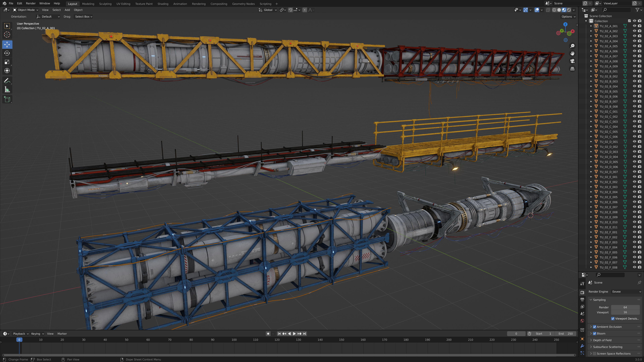The image size is (644, 362).
Task: Activate the Move tool
Action: pos(7,44)
